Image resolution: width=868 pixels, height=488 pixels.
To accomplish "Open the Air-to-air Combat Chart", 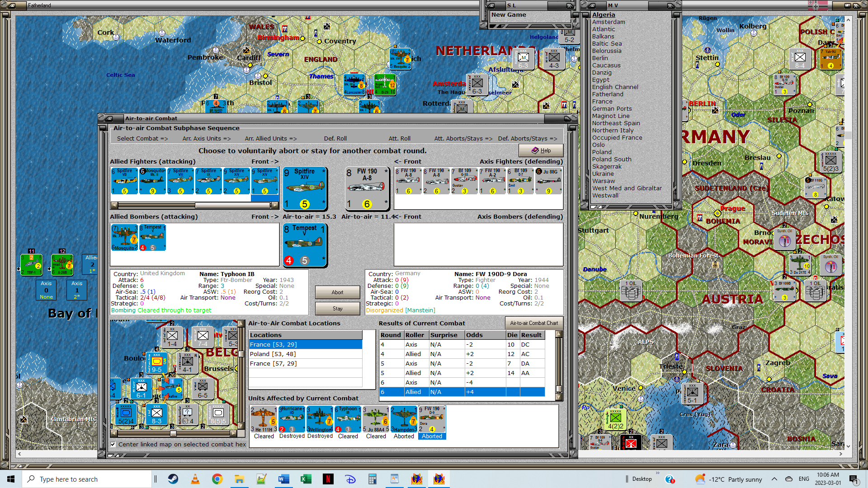I will coord(534,323).
